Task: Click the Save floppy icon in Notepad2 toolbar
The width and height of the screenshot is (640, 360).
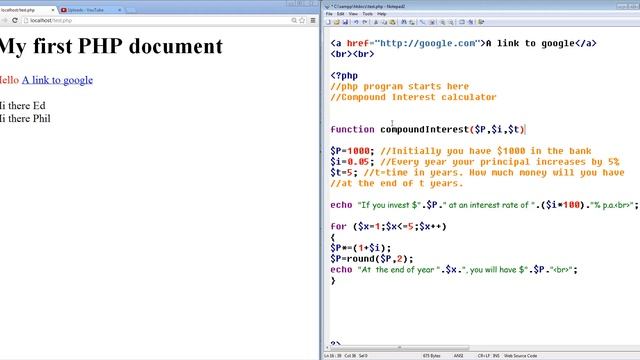Action: 345,22
